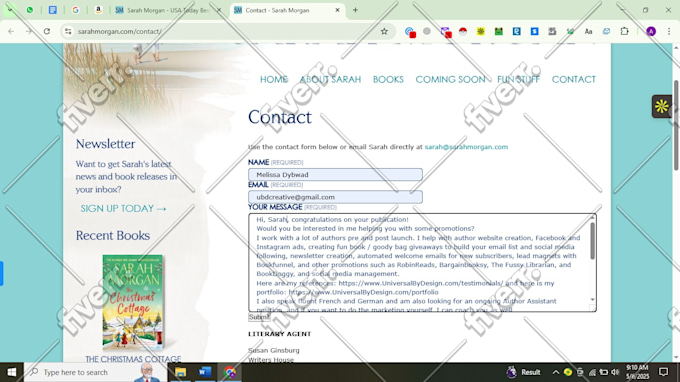
Task: Open a new browser tab
Action: [355, 10]
